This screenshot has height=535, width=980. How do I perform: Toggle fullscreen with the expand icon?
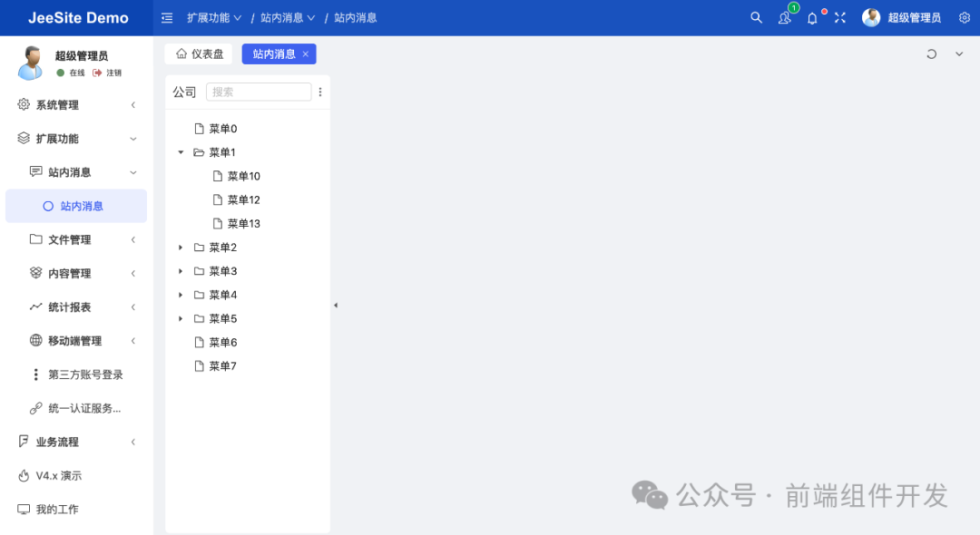point(839,17)
